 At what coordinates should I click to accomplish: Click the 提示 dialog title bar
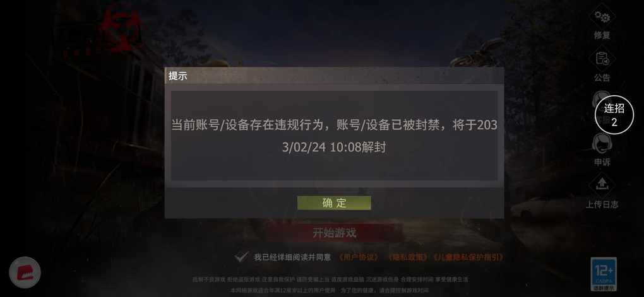(x=335, y=76)
